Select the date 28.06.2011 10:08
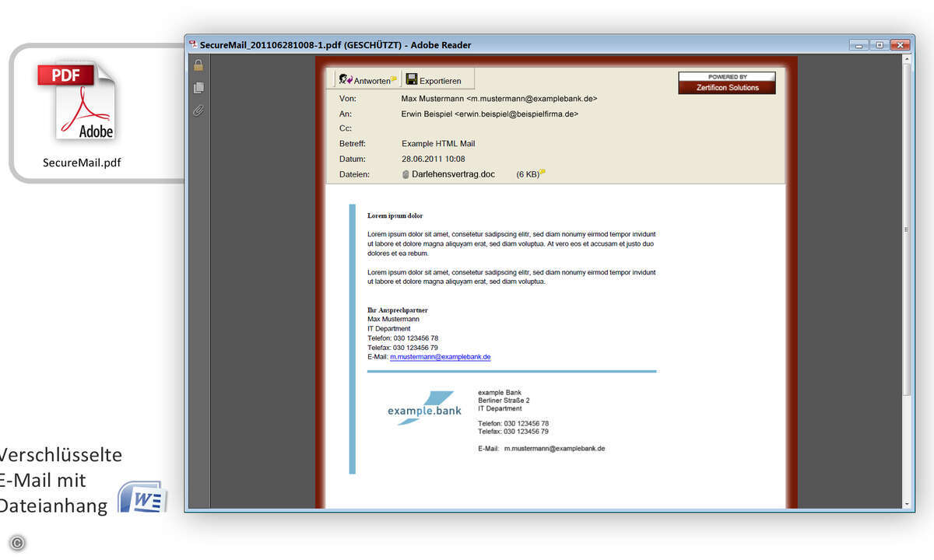The width and height of the screenshot is (934, 560). [x=433, y=159]
